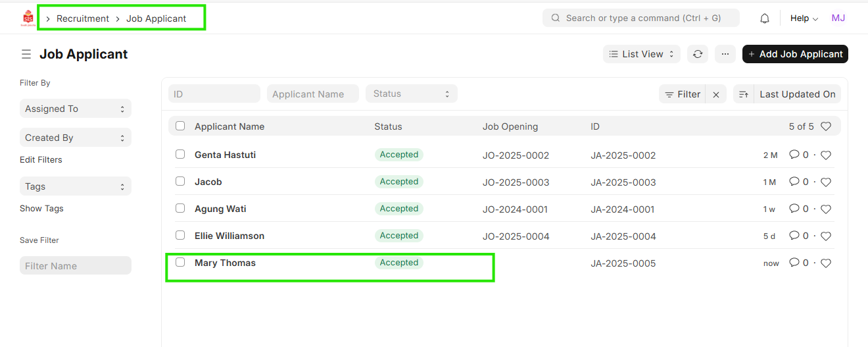This screenshot has width=868, height=347.
Task: Open the List View switcher dropdown
Action: click(x=641, y=54)
